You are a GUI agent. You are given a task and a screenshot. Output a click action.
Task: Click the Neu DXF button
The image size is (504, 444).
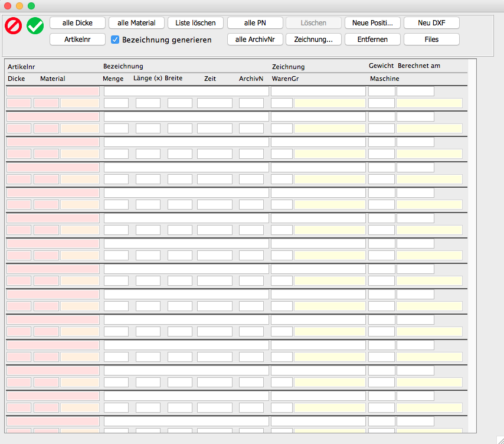(431, 23)
